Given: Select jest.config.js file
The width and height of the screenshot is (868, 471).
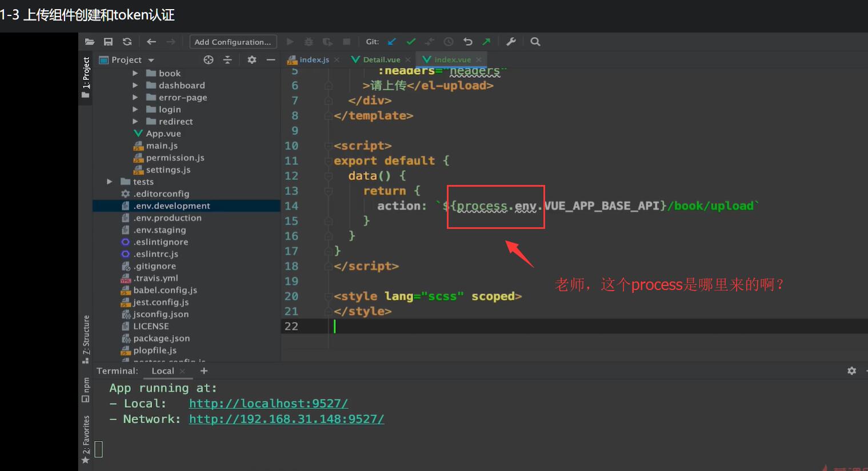Looking at the screenshot, I should [161, 302].
